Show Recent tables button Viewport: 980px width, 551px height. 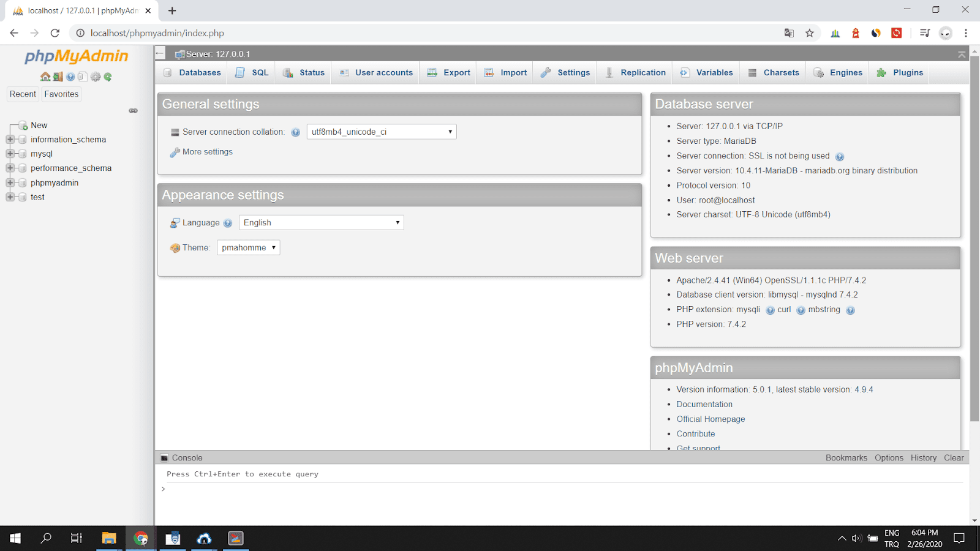(23, 94)
